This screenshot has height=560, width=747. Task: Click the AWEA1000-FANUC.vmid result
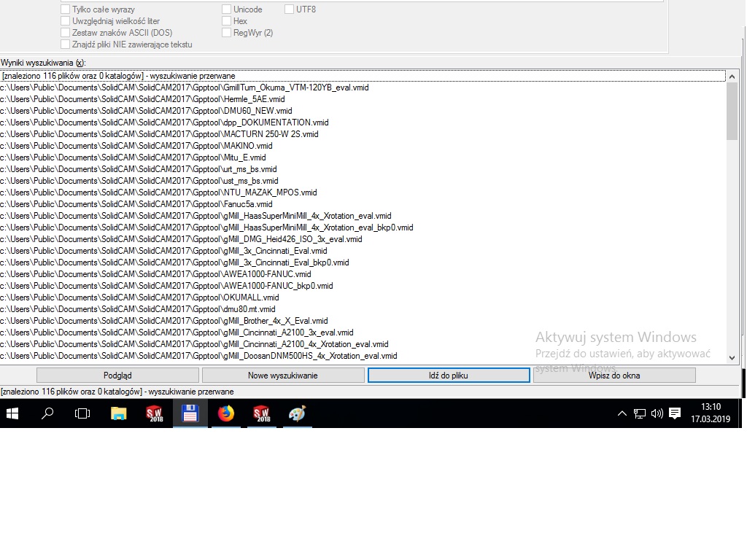point(363,274)
